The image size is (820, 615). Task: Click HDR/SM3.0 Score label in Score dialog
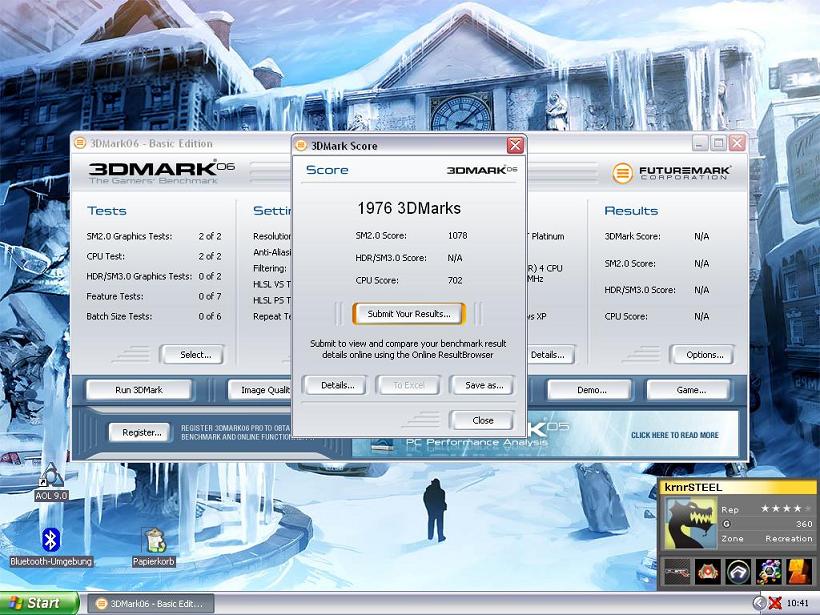click(x=391, y=258)
